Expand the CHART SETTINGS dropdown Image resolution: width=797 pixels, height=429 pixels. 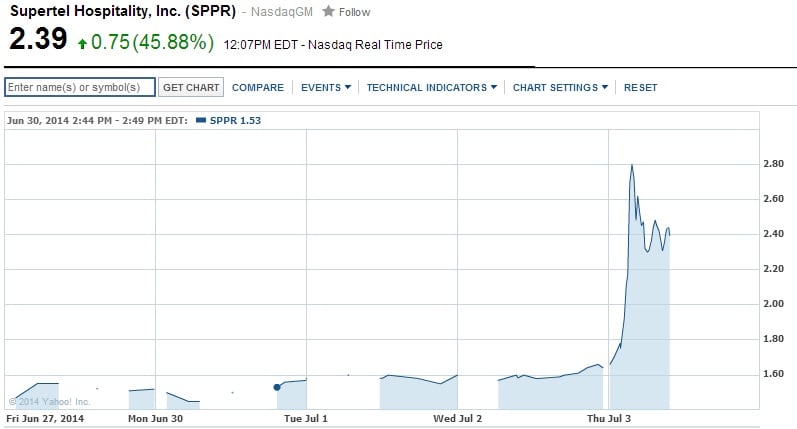[x=560, y=87]
